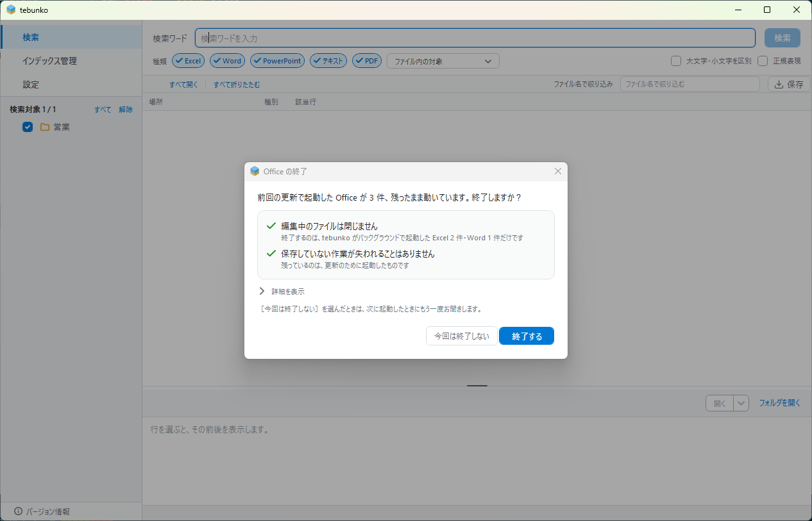The height and width of the screenshot is (521, 812).
Task: Click the ファイル名で絞り込む input field
Action: (x=690, y=84)
